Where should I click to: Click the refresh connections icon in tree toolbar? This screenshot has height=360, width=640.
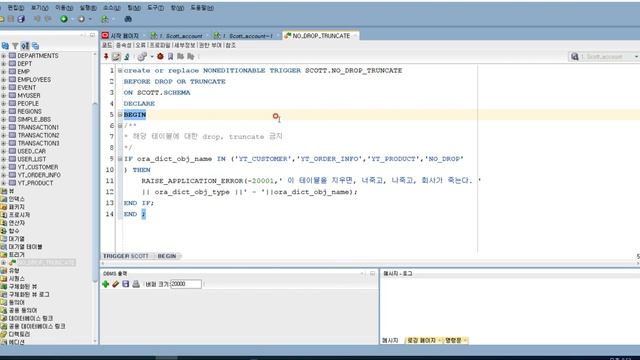click(5, 46)
